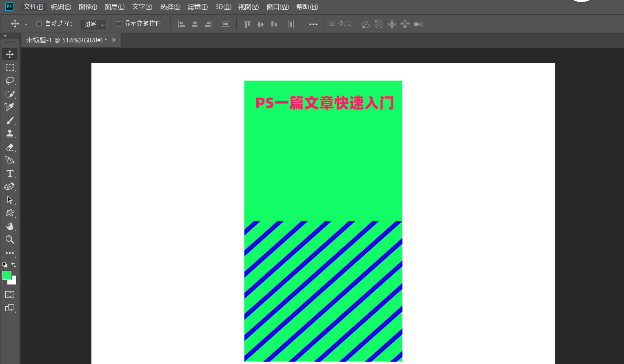Toggle Quick Mask mode
Screen dimensions: 624x364
(x=10, y=294)
